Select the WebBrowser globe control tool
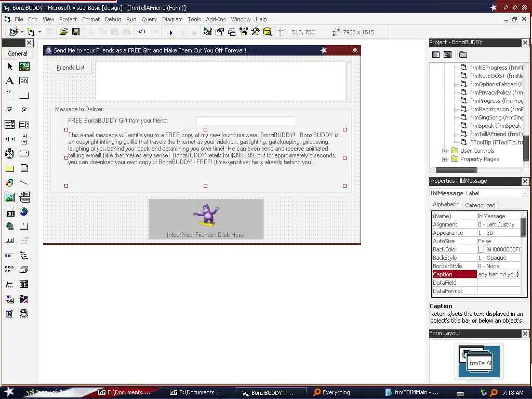This screenshot has height=399, width=532. [x=24, y=212]
